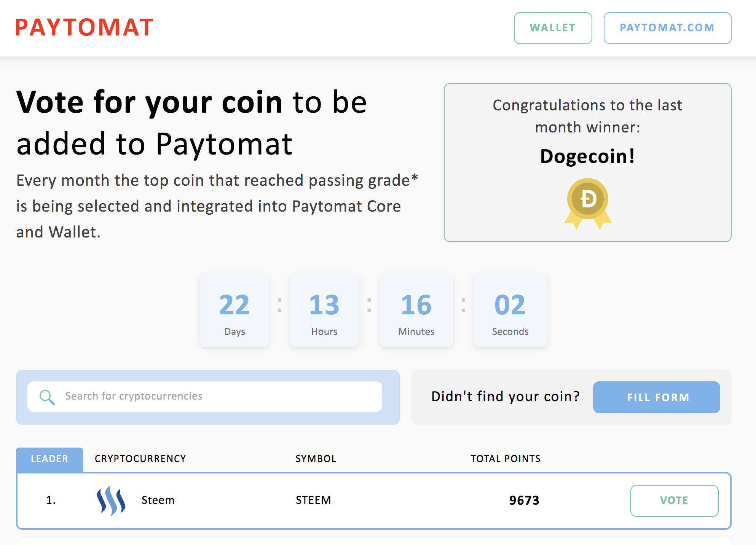
Task: Click Steem's 9673 total points value
Action: tap(524, 500)
